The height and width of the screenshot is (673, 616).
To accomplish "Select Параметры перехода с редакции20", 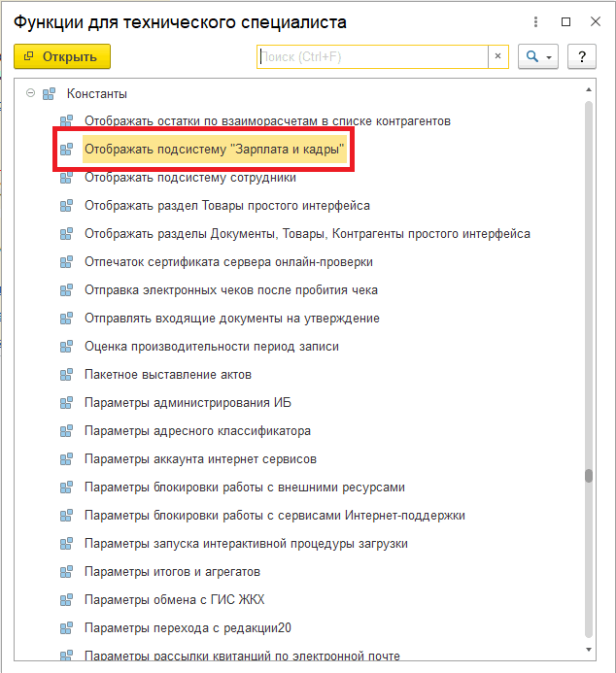I will tap(188, 628).
